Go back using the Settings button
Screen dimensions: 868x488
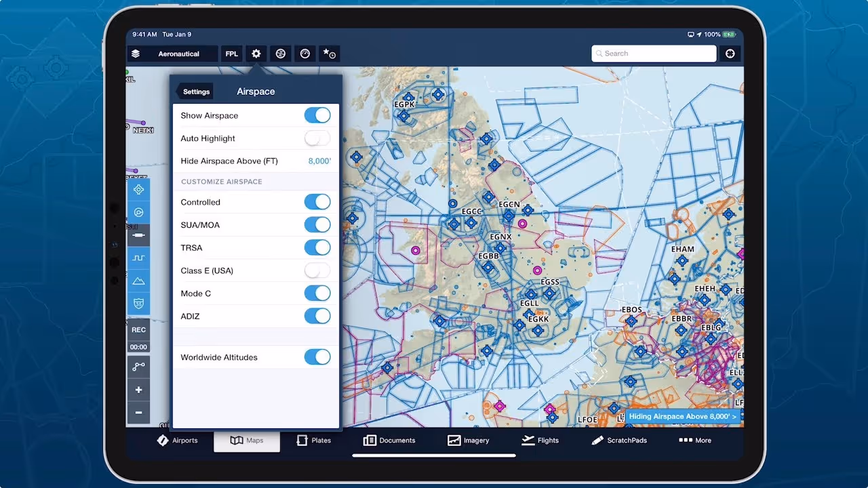tap(195, 91)
